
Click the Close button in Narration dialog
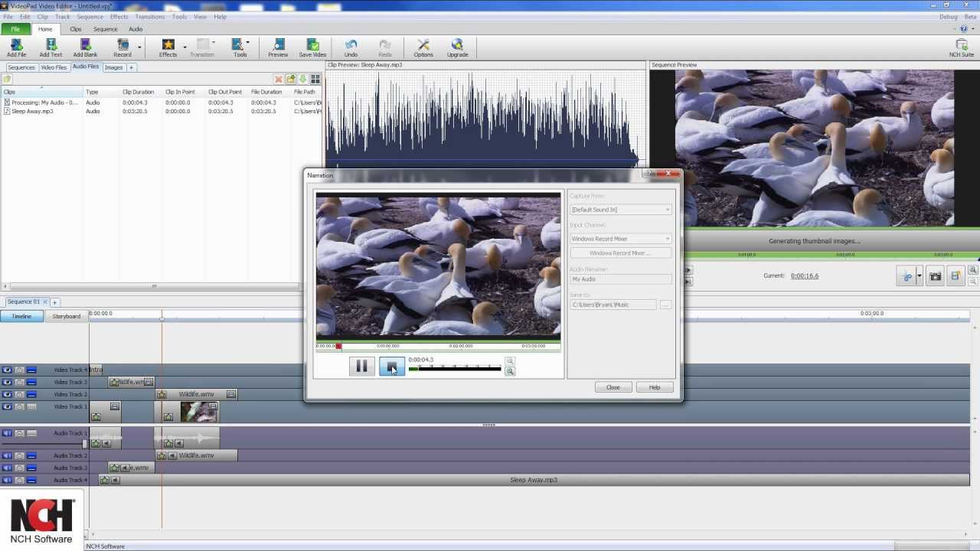click(x=613, y=387)
